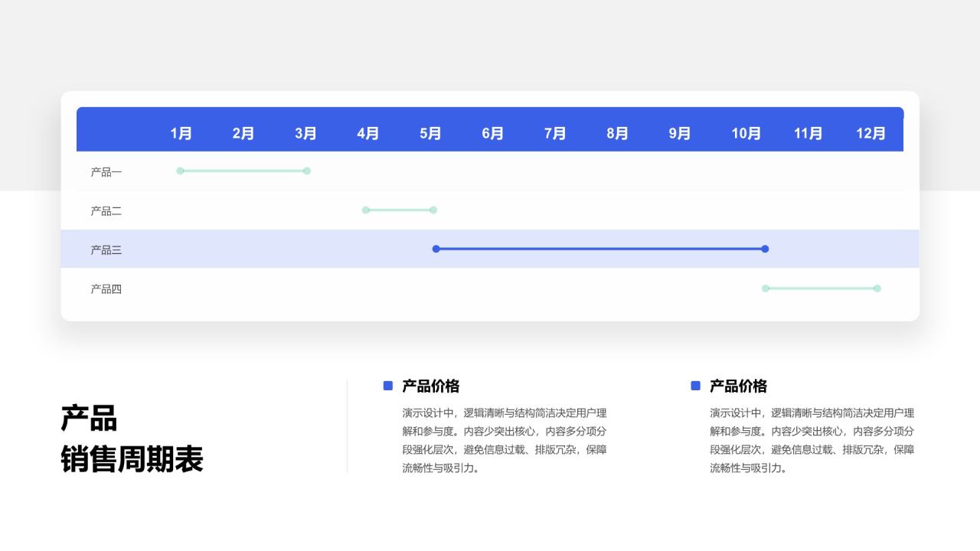
Task: Select the 12月 column header
Action: click(871, 133)
